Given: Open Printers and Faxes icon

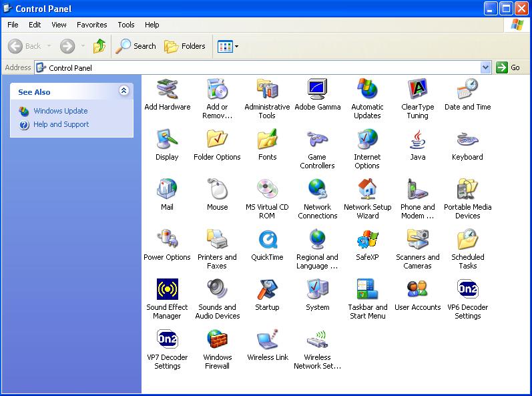Looking at the screenshot, I should 217,239.
